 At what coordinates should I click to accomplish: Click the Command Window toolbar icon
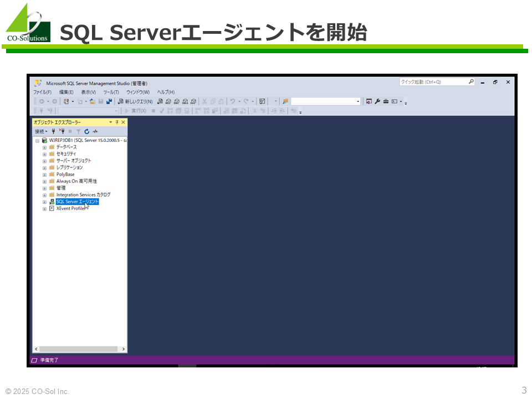coord(394,101)
